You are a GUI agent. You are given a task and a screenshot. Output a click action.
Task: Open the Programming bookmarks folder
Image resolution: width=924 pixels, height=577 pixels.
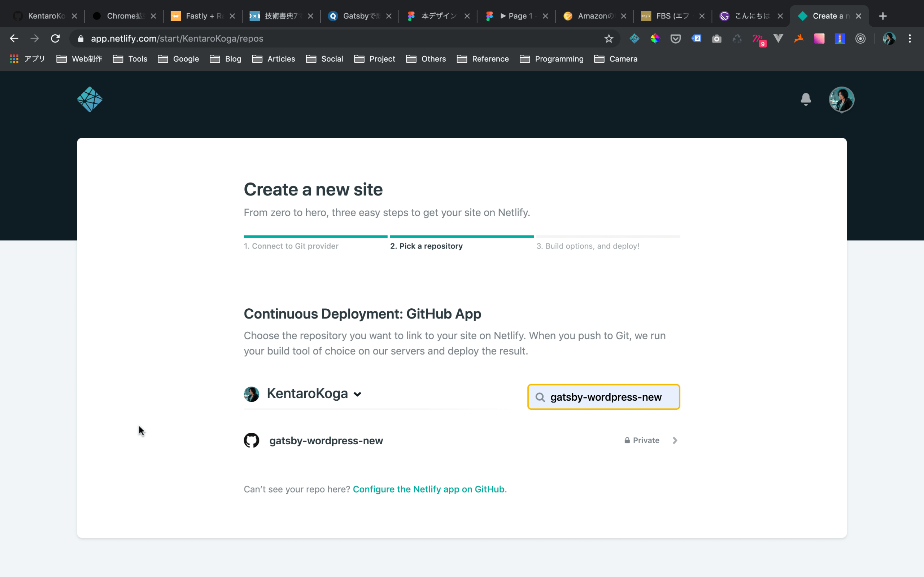pos(552,59)
